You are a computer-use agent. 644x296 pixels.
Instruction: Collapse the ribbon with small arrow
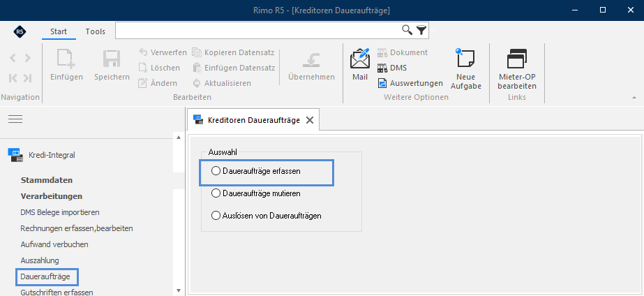click(x=634, y=98)
